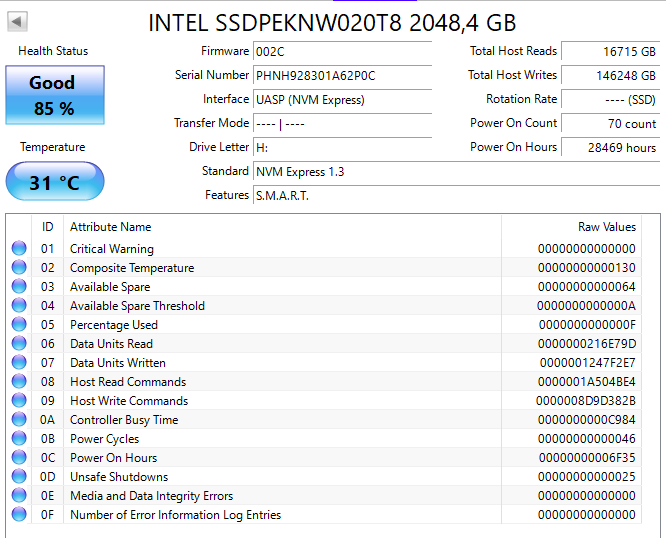Select the status icon for Available Spare
The width and height of the screenshot is (666, 538).
pyautogui.click(x=19, y=287)
